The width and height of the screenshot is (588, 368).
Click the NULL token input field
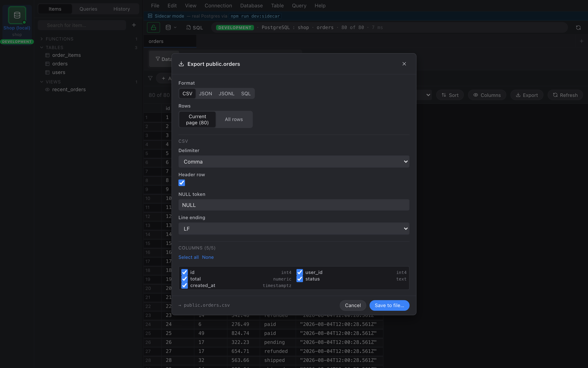tap(294, 205)
